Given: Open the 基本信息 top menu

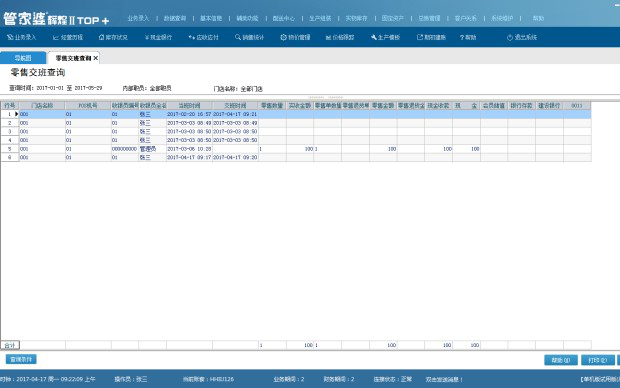Looking at the screenshot, I should 211,18.
